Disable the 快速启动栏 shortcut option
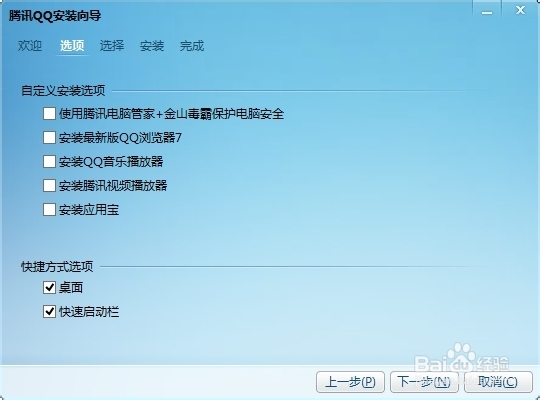The width and height of the screenshot is (540, 400). pos(49,311)
